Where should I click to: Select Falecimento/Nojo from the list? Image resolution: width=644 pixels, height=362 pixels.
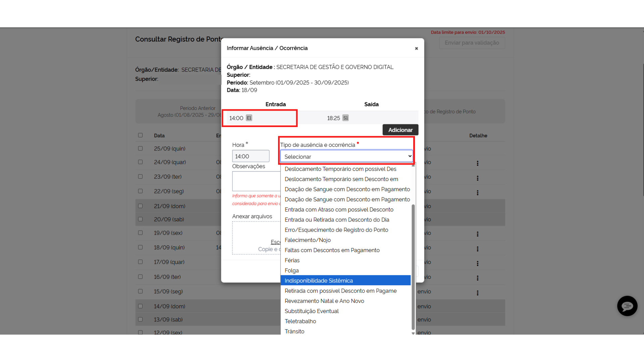tap(308, 240)
